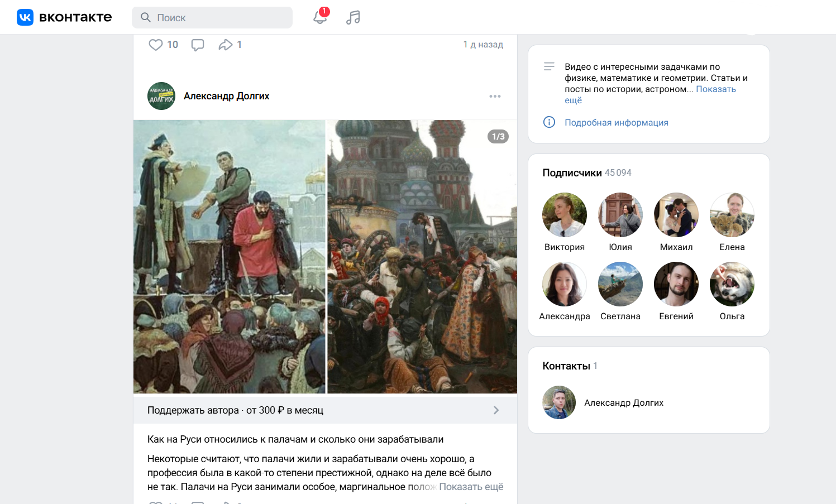Click the name Юлия

coord(620,247)
